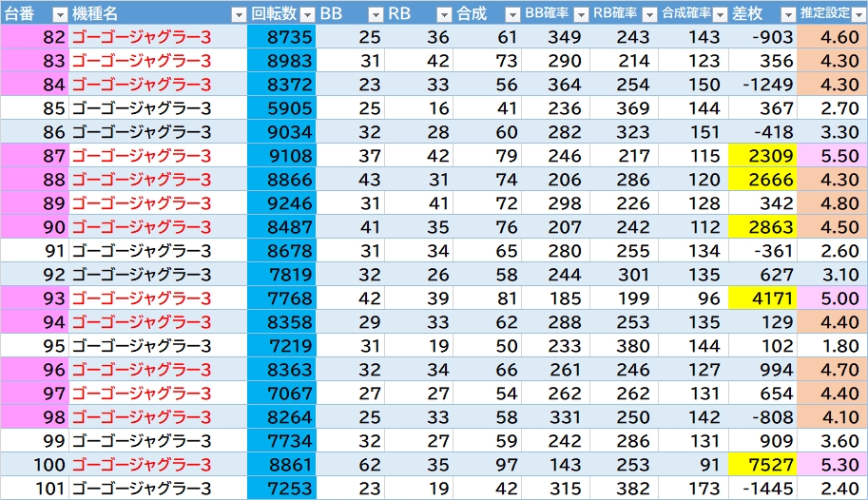Select estimated setting cell 5.00
Viewport: 868px width, 500px height.
pos(832,298)
